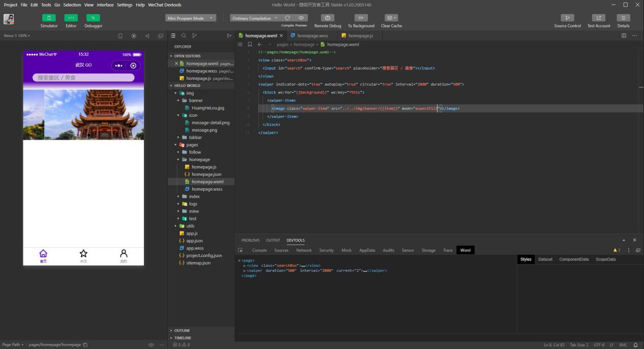Open Source Control in top toolbar
This screenshot has width=644, height=349.
[567, 18]
